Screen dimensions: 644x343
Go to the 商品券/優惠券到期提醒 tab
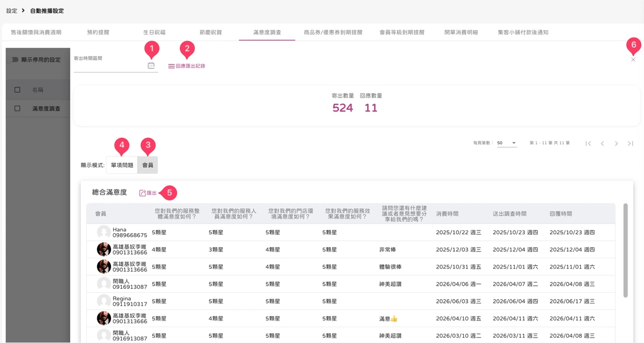pos(334,32)
